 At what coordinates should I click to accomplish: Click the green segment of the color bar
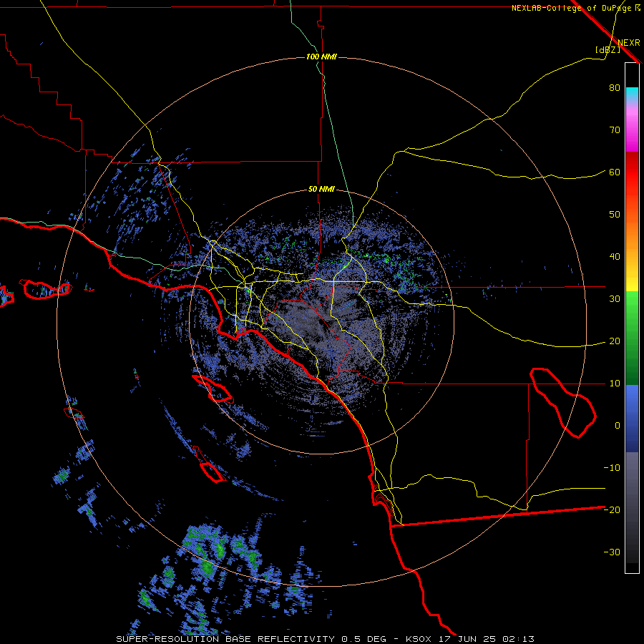[632, 338]
